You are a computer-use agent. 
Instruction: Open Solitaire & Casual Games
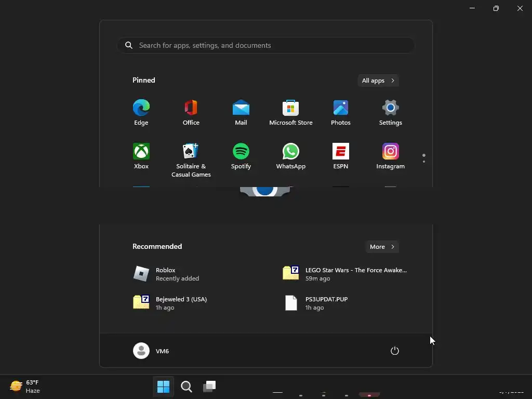[x=191, y=160]
